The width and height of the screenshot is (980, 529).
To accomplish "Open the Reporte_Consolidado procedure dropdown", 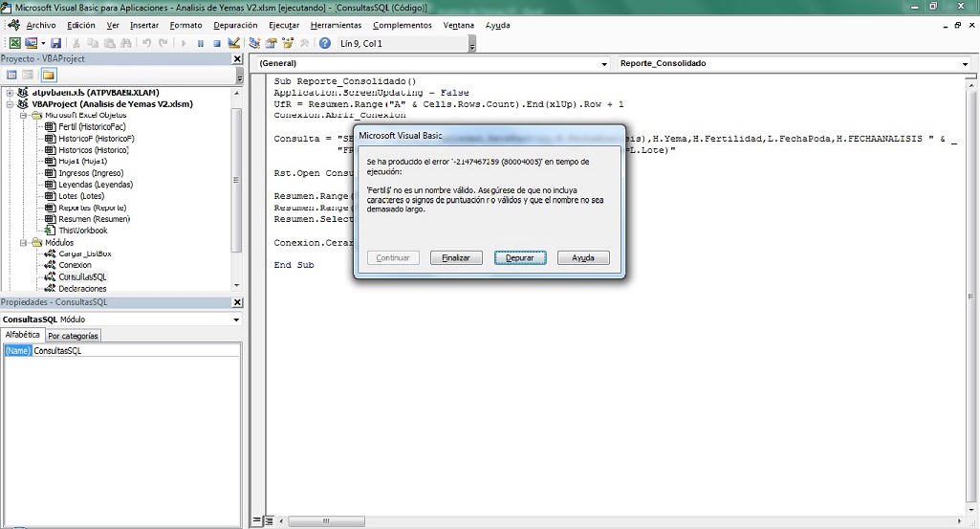I will point(965,64).
